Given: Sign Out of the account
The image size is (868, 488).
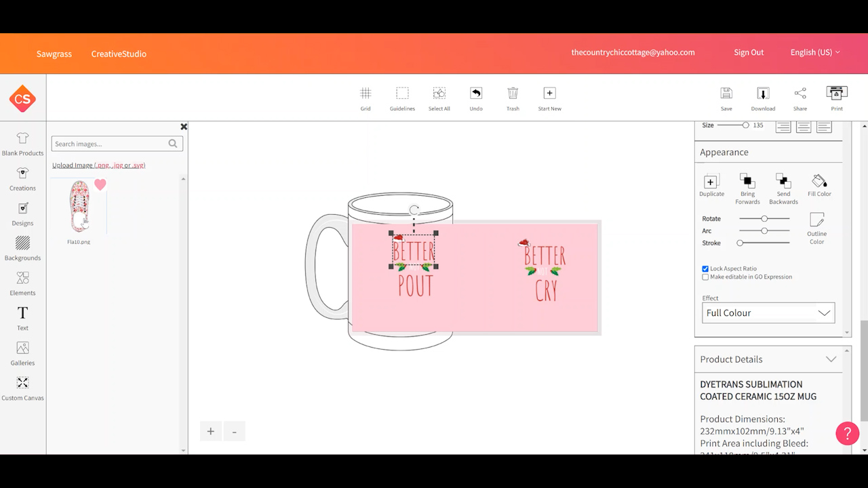Looking at the screenshot, I should click(x=749, y=53).
